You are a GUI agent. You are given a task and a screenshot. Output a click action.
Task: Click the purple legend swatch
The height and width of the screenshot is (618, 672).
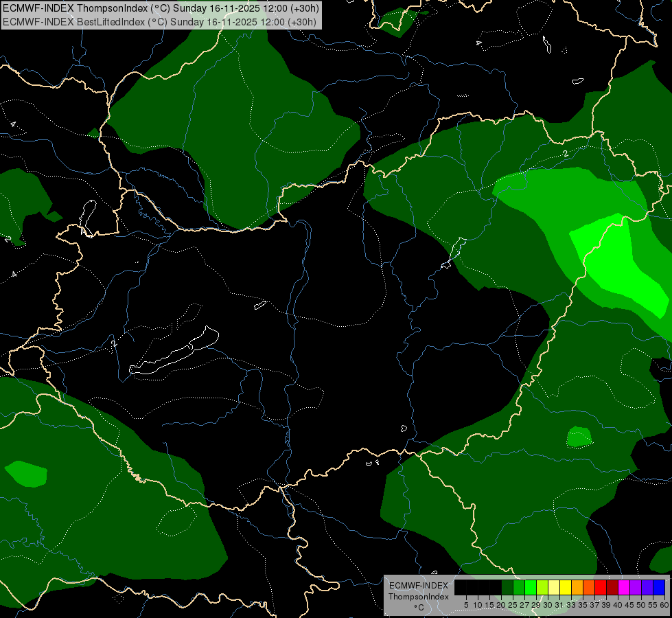pos(635,587)
